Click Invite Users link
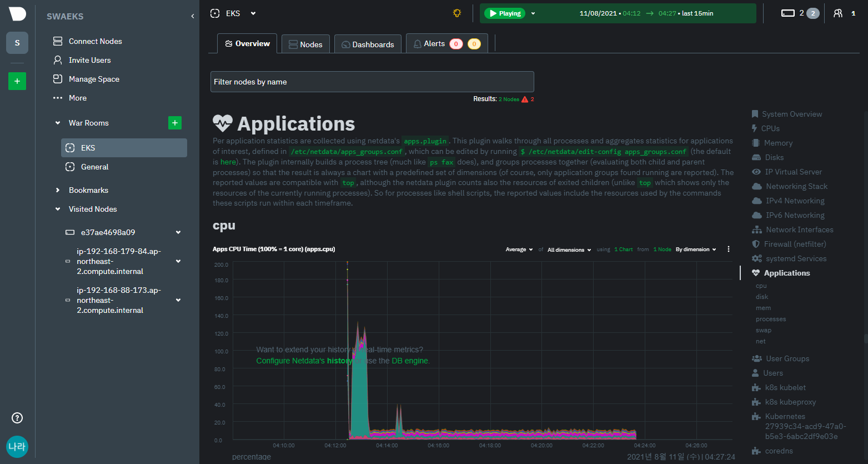Screen dimensions: 868x464 pos(89,60)
